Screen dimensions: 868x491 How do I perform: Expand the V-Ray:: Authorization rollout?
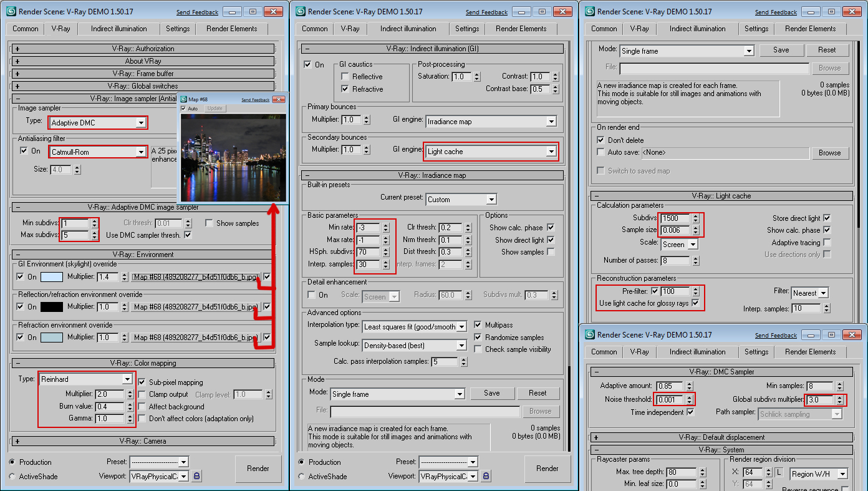click(x=143, y=49)
